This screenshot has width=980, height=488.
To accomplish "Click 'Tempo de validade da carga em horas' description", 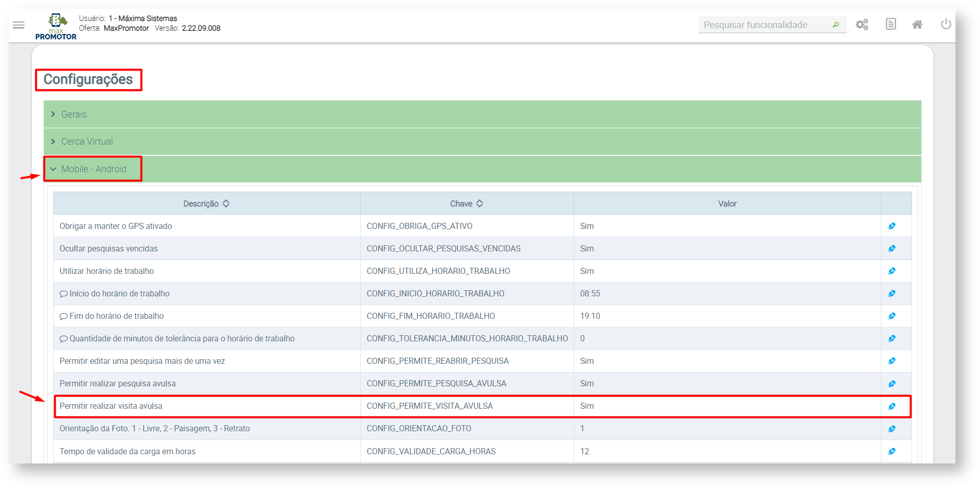I will click(x=127, y=451).
